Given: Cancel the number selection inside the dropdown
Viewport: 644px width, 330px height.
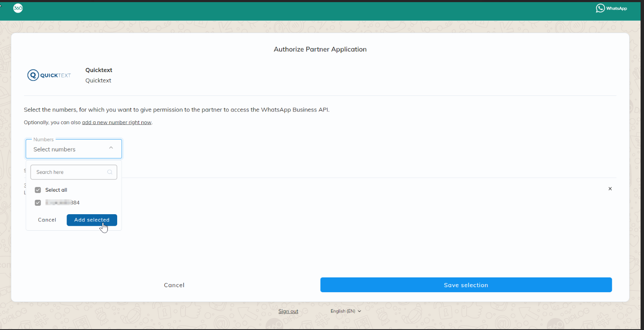Looking at the screenshot, I should 47,220.
